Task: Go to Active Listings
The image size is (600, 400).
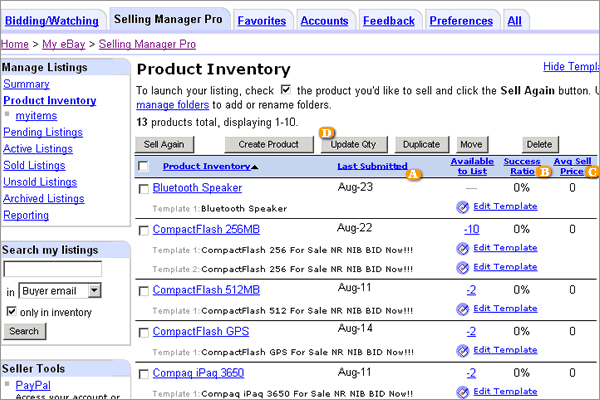Action: (x=38, y=149)
